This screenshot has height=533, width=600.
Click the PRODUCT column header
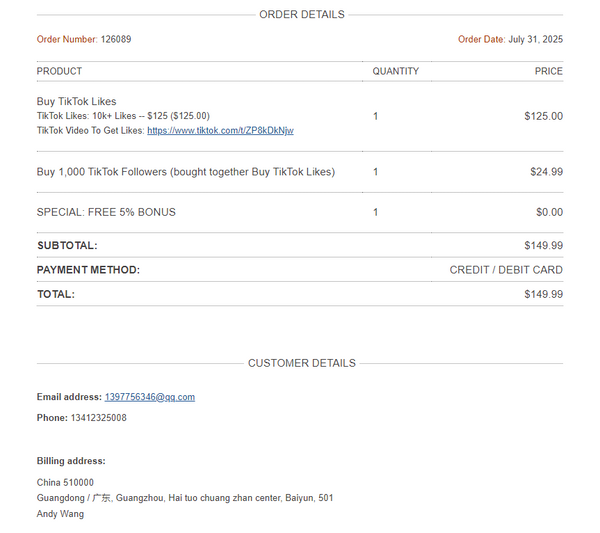(59, 71)
